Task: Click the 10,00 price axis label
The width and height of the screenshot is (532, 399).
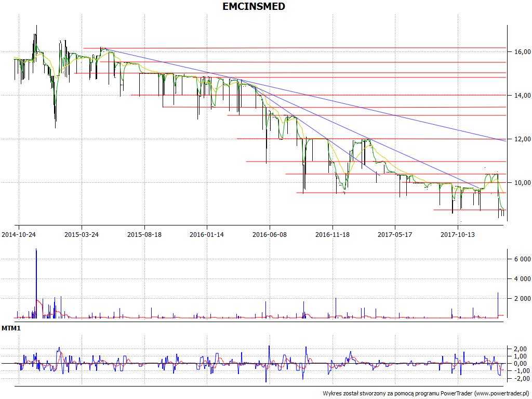Action: 523,183
